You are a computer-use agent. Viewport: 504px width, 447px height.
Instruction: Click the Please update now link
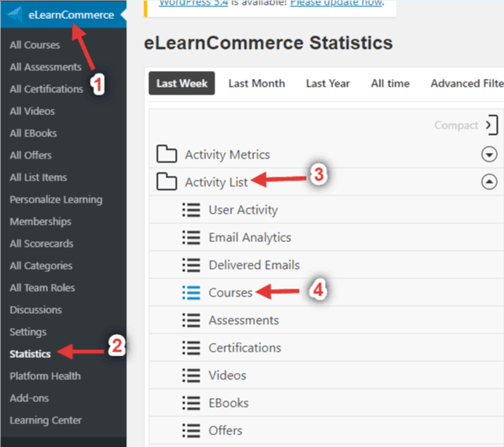pos(337,3)
